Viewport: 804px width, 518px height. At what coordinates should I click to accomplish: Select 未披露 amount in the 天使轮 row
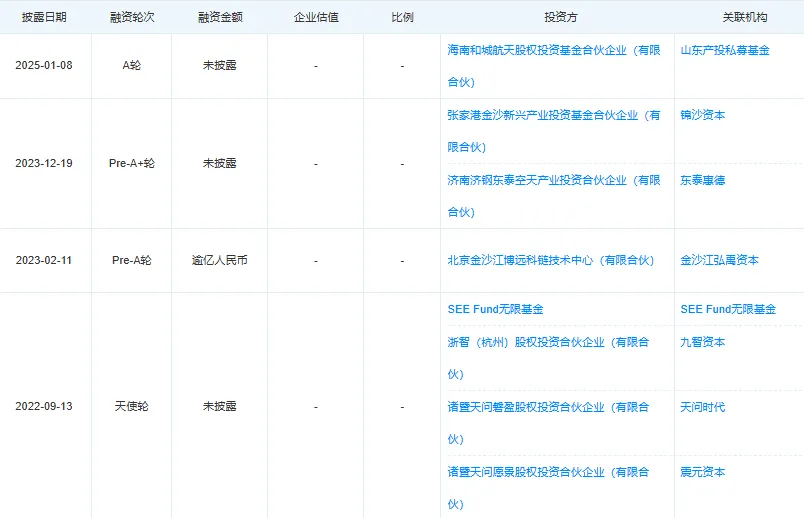[x=220, y=406]
